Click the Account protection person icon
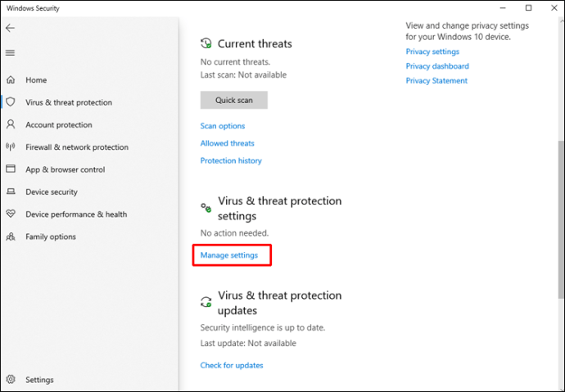Viewport: 565px width, 392px height. pos(11,124)
